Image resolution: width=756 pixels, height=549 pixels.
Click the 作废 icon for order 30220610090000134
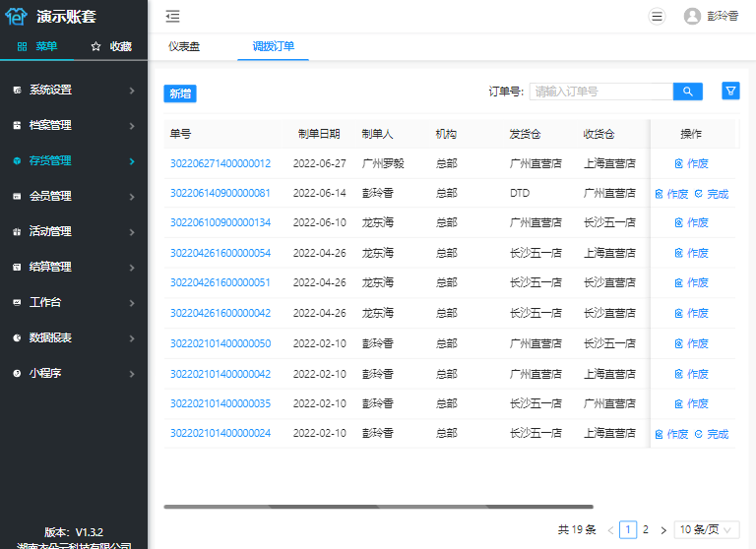(x=679, y=222)
